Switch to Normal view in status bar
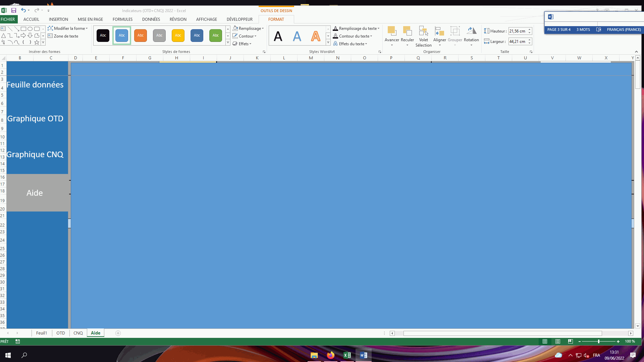The height and width of the screenshot is (362, 644). (545, 341)
